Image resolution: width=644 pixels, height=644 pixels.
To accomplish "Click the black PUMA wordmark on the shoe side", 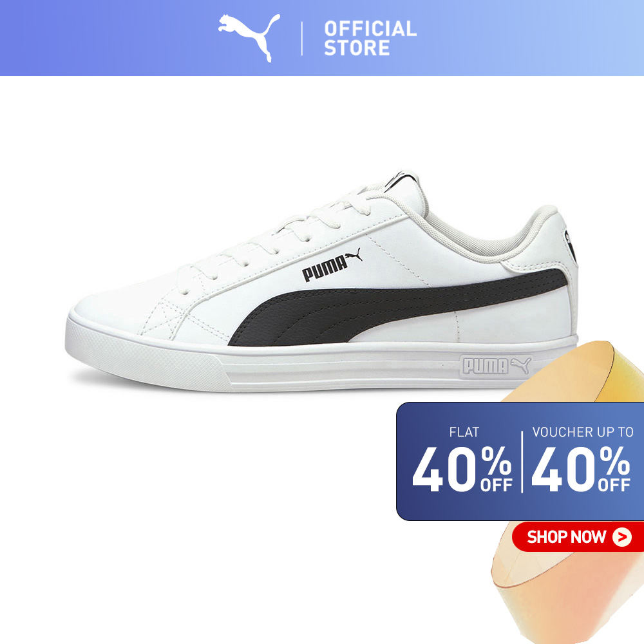I will [325, 268].
